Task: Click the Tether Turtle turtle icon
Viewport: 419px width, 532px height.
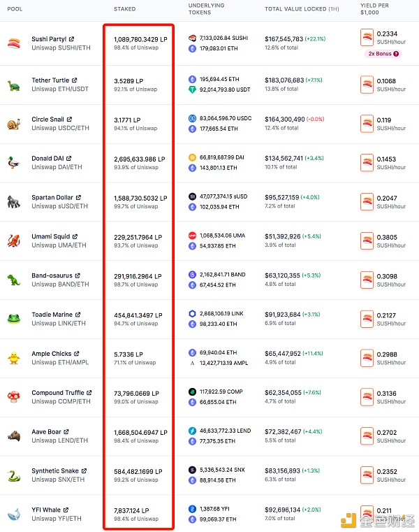Action: 13,85
